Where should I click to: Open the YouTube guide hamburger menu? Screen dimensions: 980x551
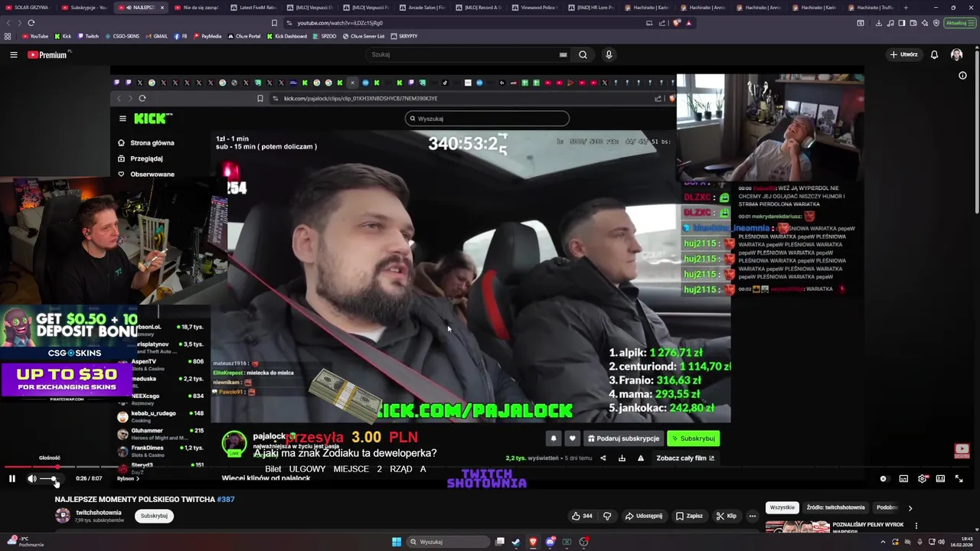click(x=13, y=54)
